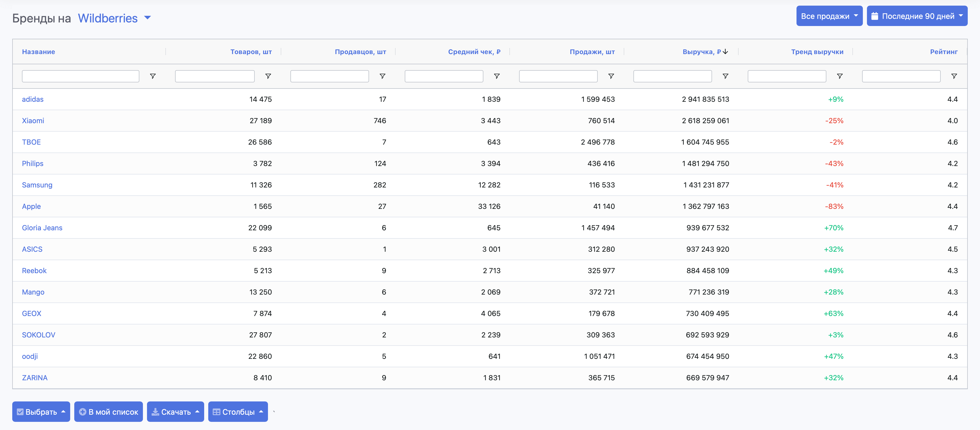
Task: Click the filter funnel on Товаров column
Action: tap(268, 76)
